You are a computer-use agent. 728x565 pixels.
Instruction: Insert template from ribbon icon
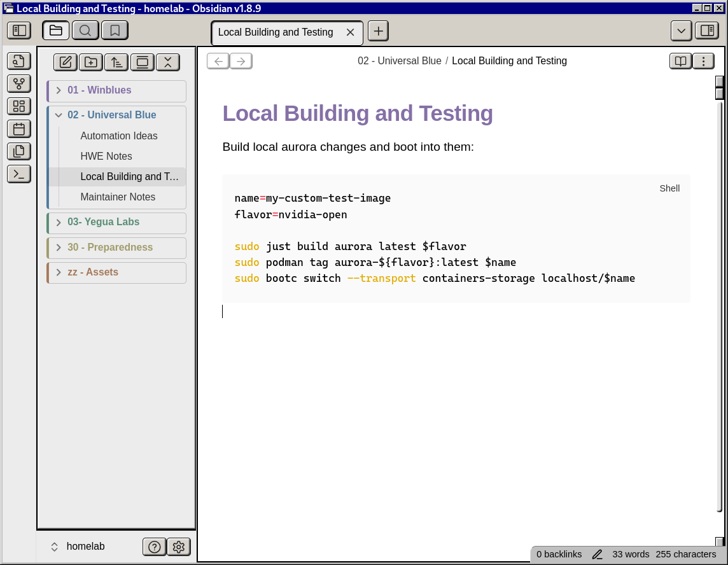pyautogui.click(x=19, y=151)
